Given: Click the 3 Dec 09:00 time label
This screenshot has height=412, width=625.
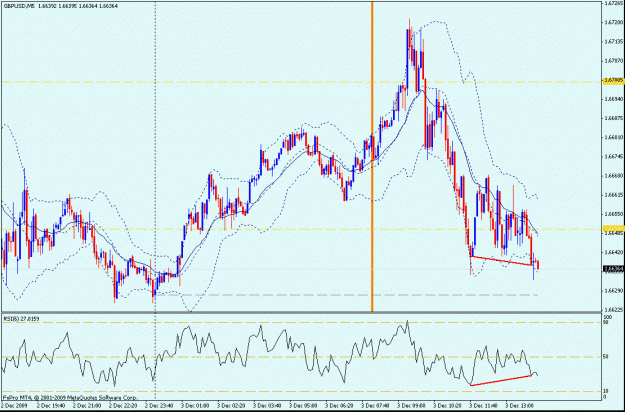Looking at the screenshot, I should pyautogui.click(x=412, y=406).
